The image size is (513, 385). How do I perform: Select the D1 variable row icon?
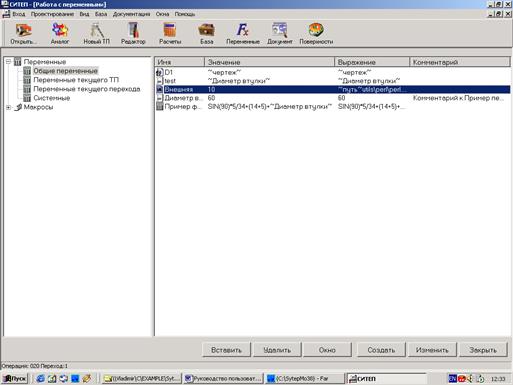click(160, 72)
